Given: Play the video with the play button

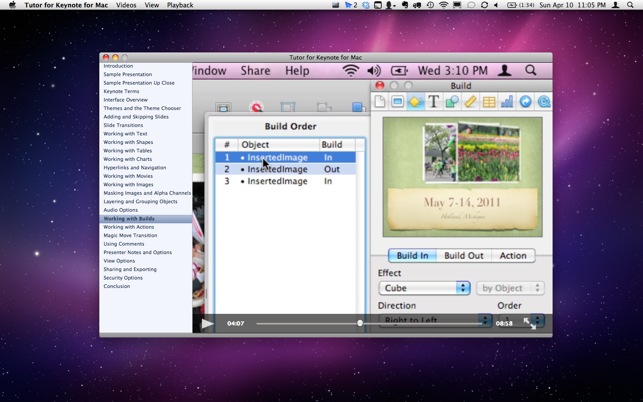Looking at the screenshot, I should [x=207, y=323].
